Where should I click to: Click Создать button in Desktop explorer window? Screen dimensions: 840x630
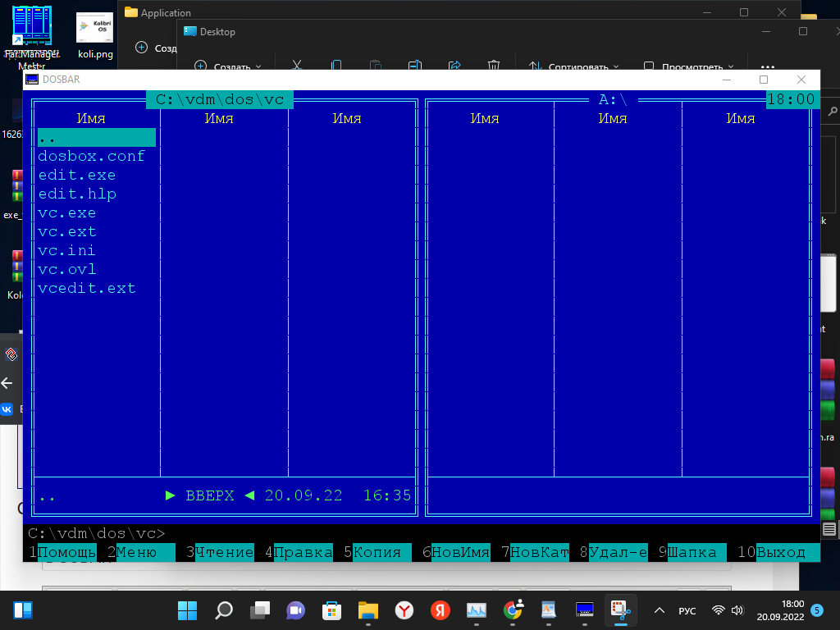(x=228, y=66)
